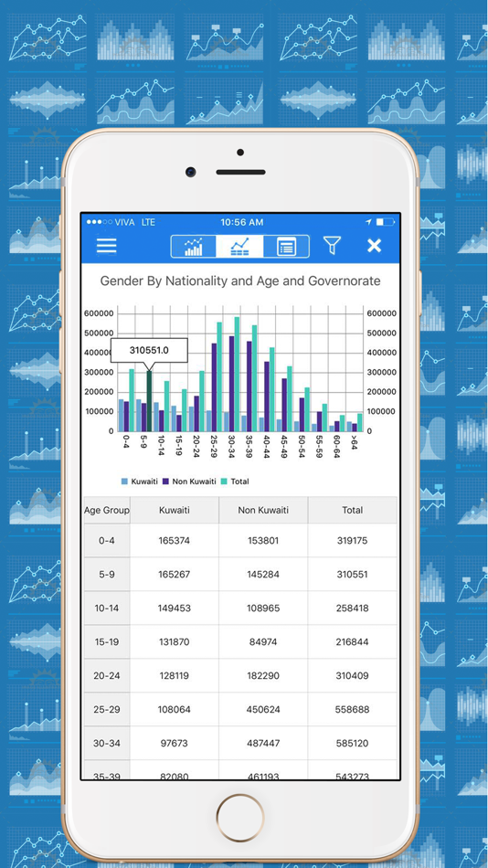Click the Total value 216844

tap(352, 641)
